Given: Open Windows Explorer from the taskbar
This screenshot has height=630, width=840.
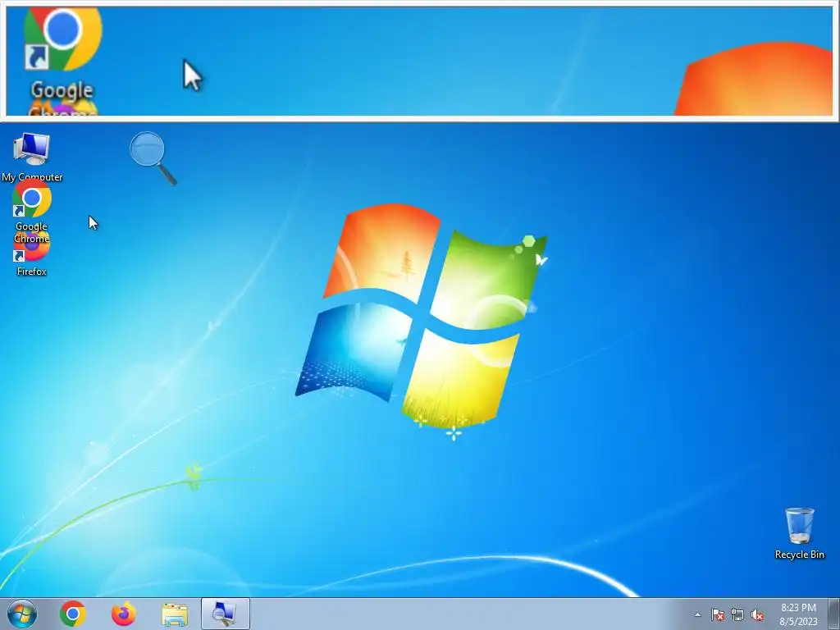Looking at the screenshot, I should click(175, 614).
